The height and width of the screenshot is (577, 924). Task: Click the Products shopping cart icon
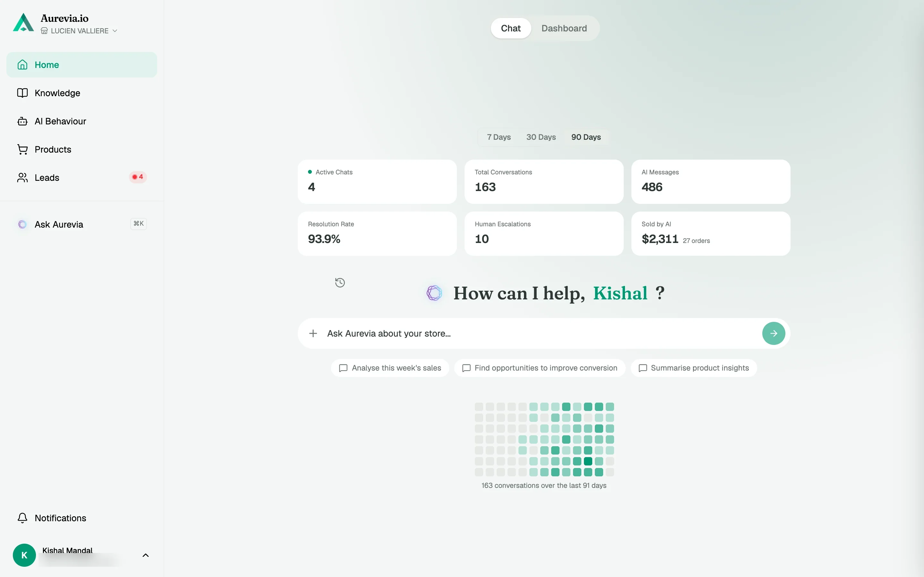[x=22, y=150]
